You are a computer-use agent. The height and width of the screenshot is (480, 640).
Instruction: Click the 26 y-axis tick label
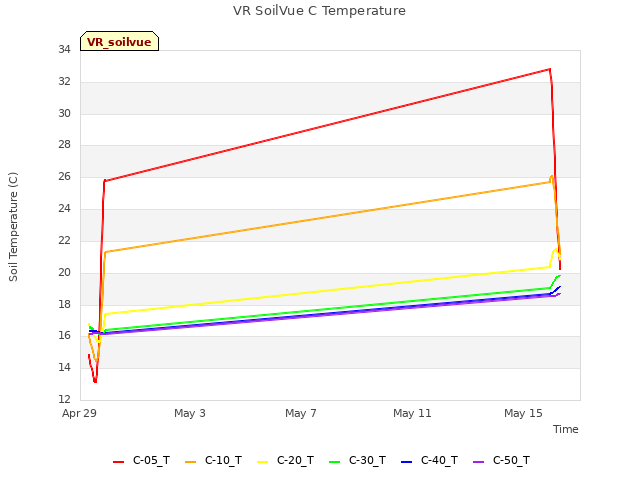(x=64, y=176)
